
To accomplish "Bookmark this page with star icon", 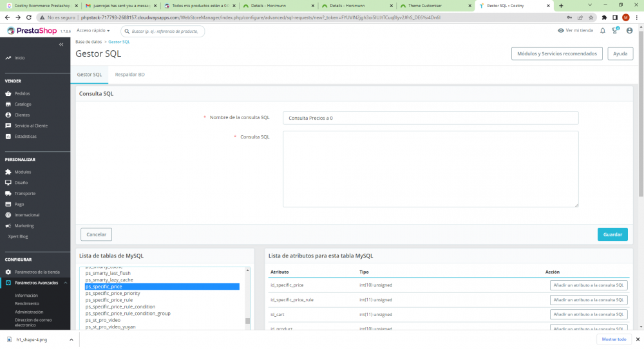I will coord(591,17).
